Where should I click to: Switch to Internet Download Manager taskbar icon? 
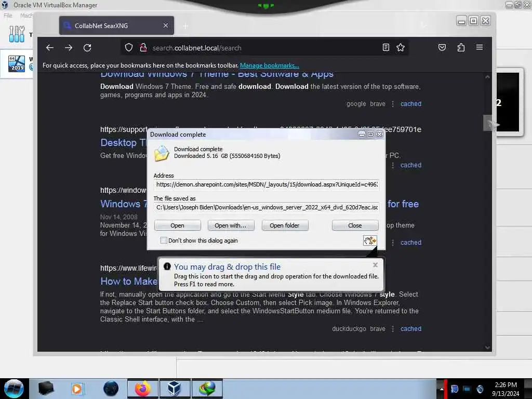point(207,389)
